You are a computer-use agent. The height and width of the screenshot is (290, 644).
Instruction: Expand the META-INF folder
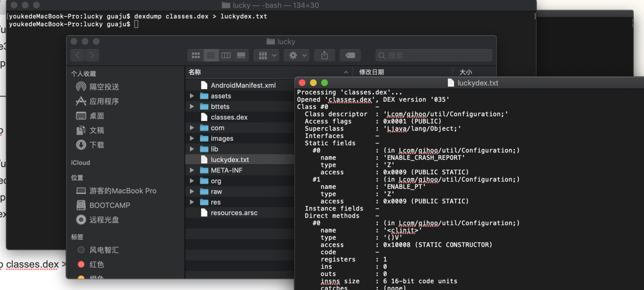click(192, 170)
